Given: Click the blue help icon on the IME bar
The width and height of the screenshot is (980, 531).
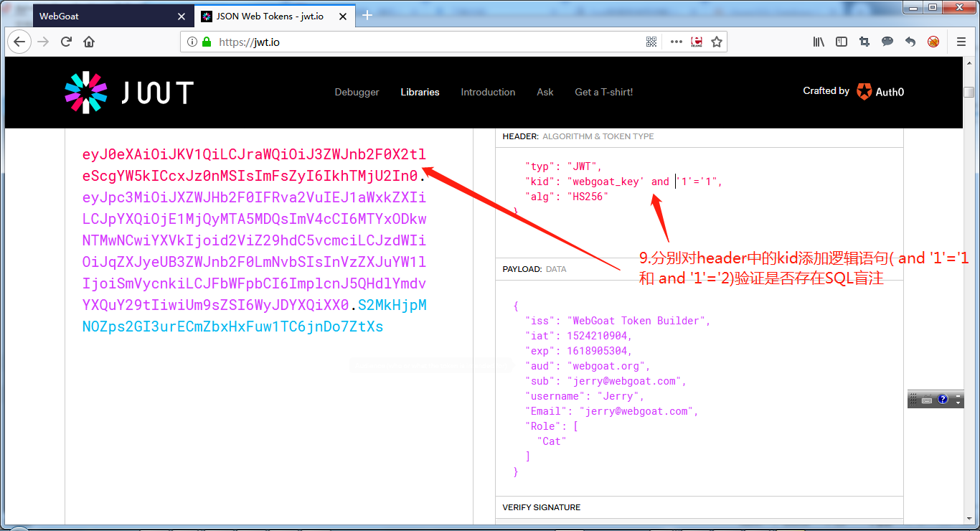Looking at the screenshot, I should click(943, 400).
